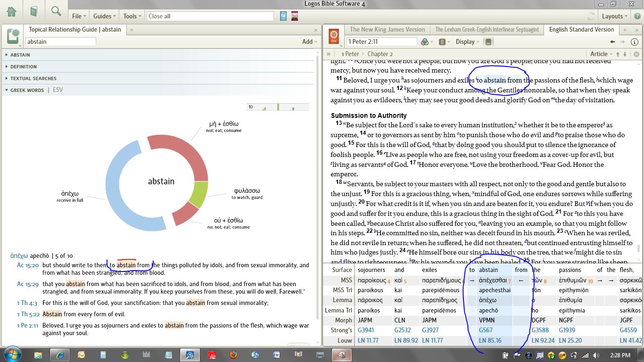
Task: Show resource information panel
Action: pyautogui.click(x=635, y=42)
